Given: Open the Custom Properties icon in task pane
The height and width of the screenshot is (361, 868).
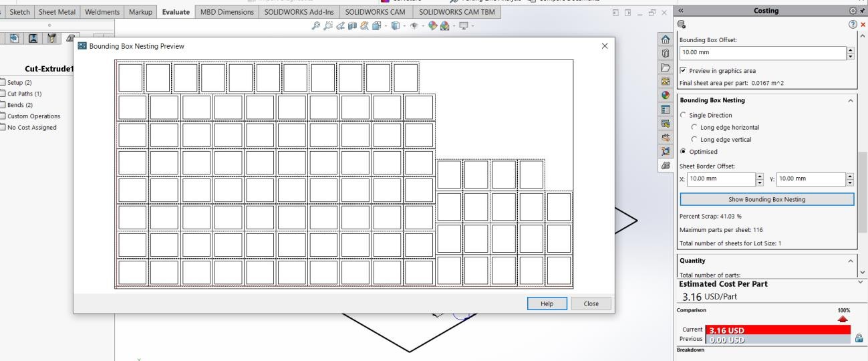Looking at the screenshot, I should point(666,110).
